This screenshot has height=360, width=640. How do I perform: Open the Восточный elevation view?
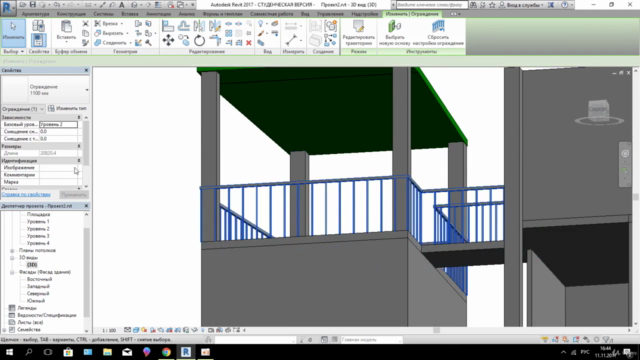(x=39, y=279)
